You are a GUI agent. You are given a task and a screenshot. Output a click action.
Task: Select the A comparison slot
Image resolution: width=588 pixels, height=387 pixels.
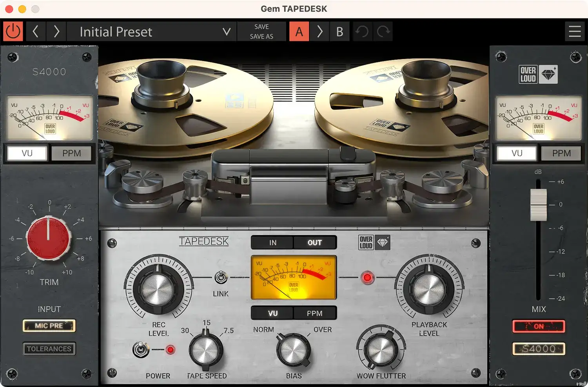(x=299, y=31)
